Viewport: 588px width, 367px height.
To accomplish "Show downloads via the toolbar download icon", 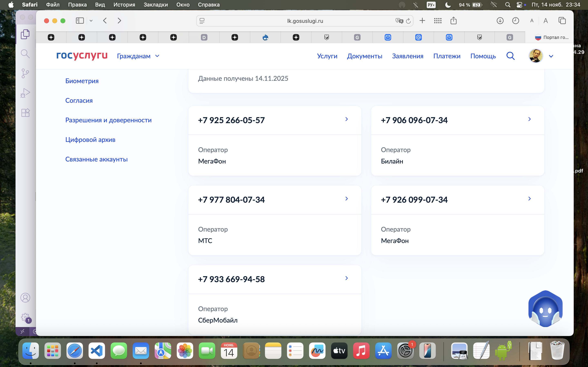I will point(500,21).
